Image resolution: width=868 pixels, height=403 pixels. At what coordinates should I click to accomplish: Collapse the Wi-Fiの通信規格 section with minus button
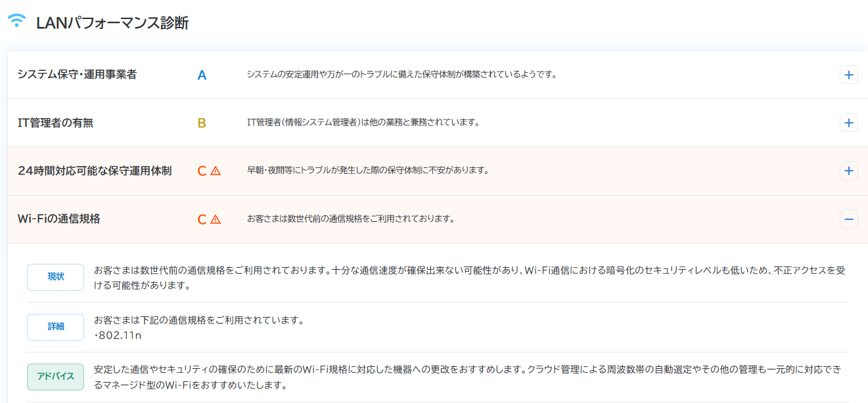[848, 219]
